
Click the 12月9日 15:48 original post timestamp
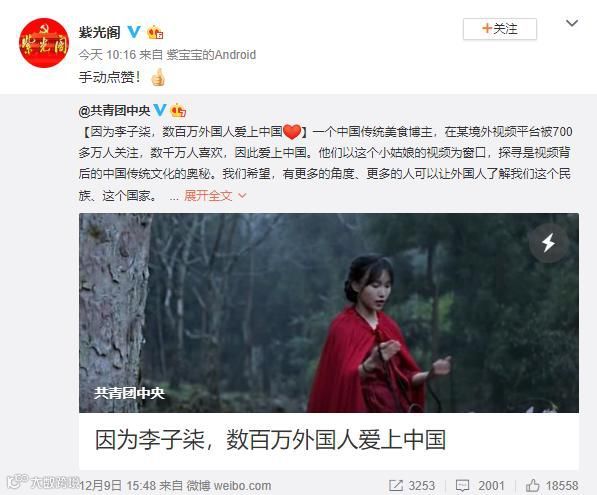point(118,485)
